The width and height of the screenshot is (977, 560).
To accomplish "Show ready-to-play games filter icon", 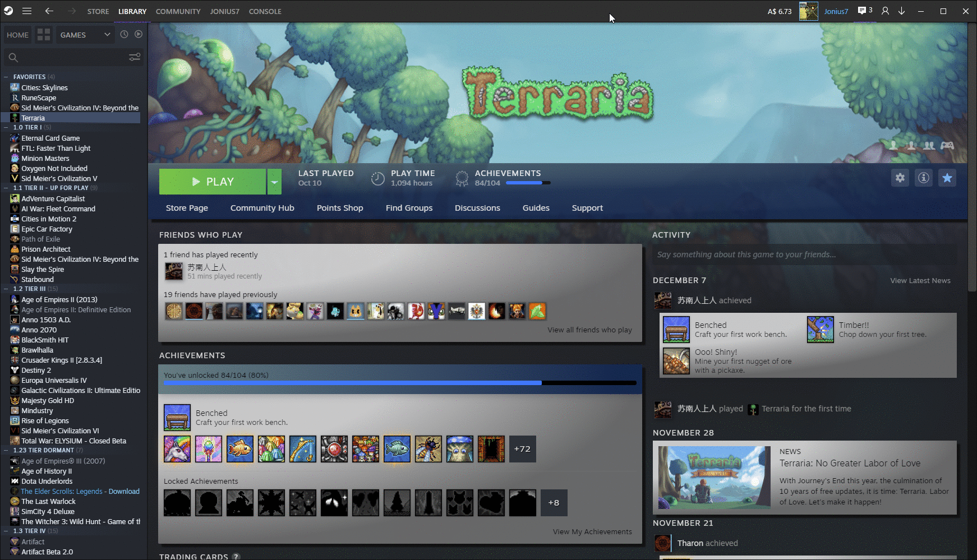I will (139, 34).
